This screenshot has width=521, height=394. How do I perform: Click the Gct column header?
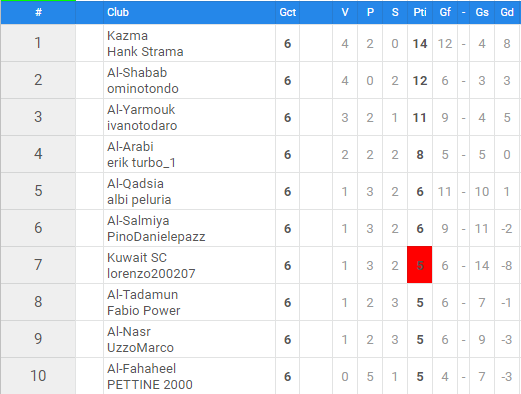pos(287,12)
